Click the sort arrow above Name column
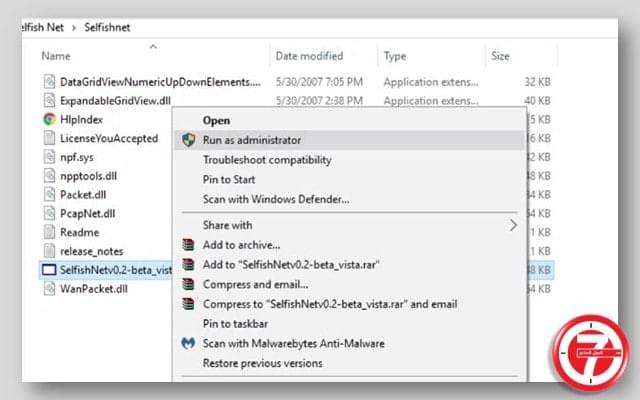Viewport: 640px width, 400px height. coord(153,46)
